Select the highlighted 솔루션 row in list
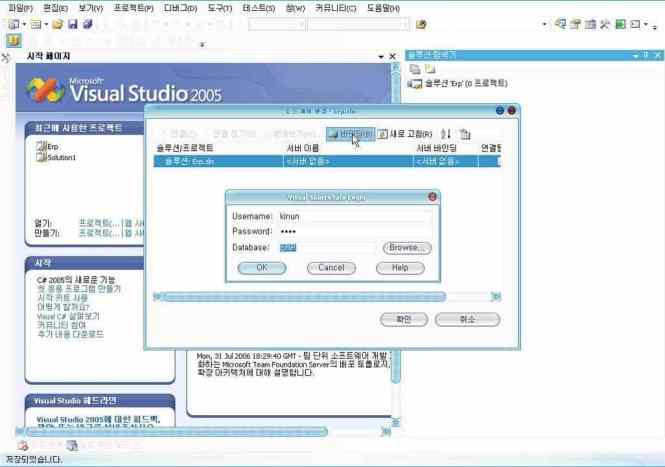 [327, 161]
